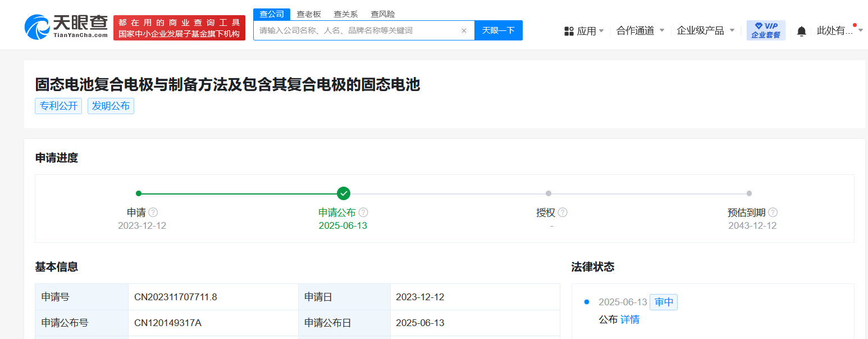Click the help icon next to 申请
Viewport: 868px width, 339px height.
pyautogui.click(x=153, y=213)
